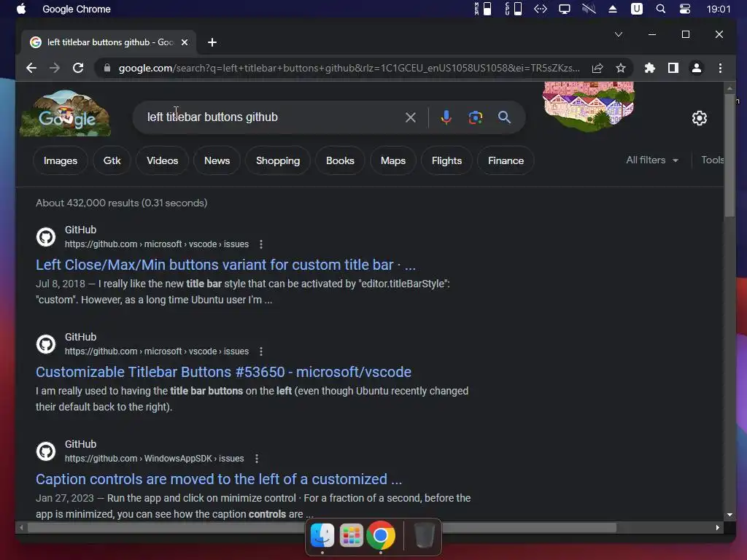The height and width of the screenshot is (560, 747).
Task: Click the 19:01 clock in menu bar
Action: (x=719, y=9)
